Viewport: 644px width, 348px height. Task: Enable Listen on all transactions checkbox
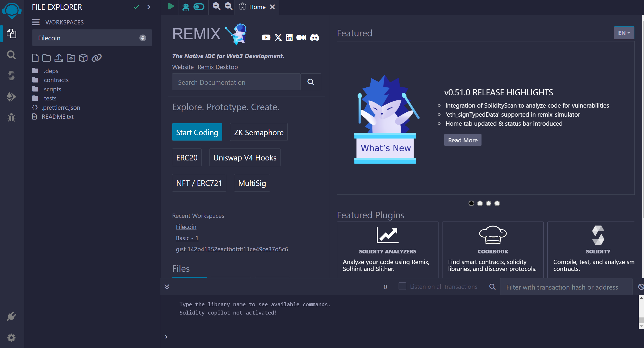point(402,286)
